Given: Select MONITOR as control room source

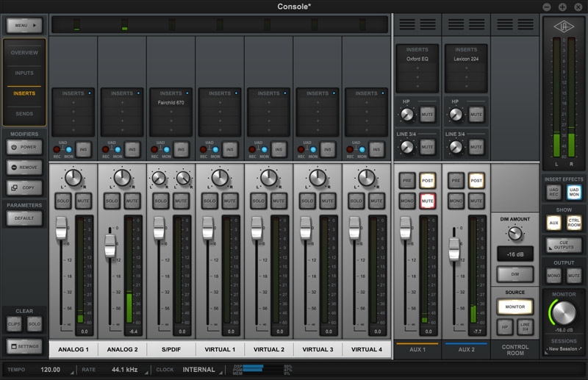Looking at the screenshot, I should point(515,306).
